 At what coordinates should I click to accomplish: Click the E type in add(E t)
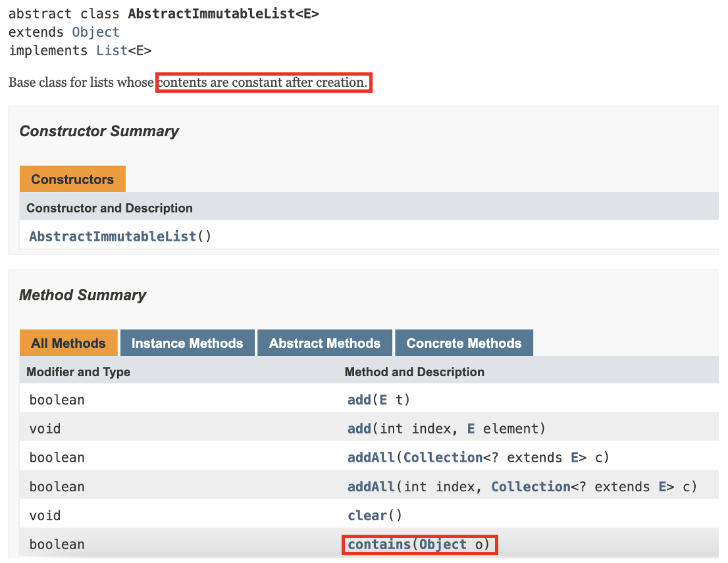pyautogui.click(x=383, y=400)
